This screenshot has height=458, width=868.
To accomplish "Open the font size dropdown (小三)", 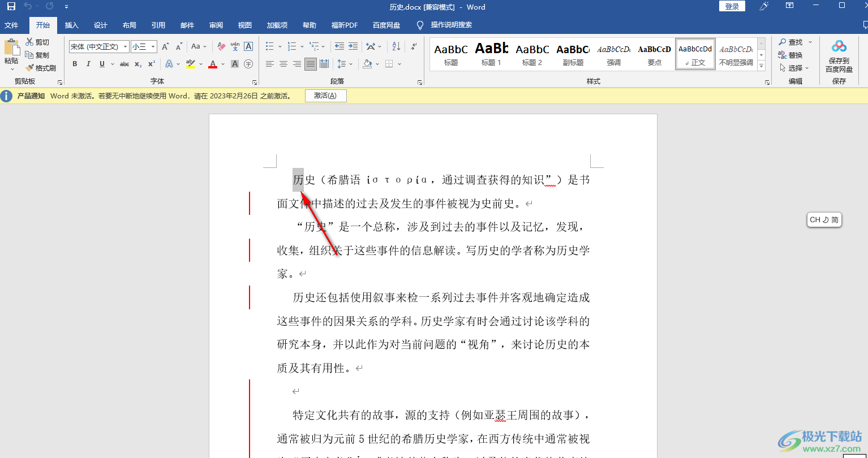I will coord(153,46).
